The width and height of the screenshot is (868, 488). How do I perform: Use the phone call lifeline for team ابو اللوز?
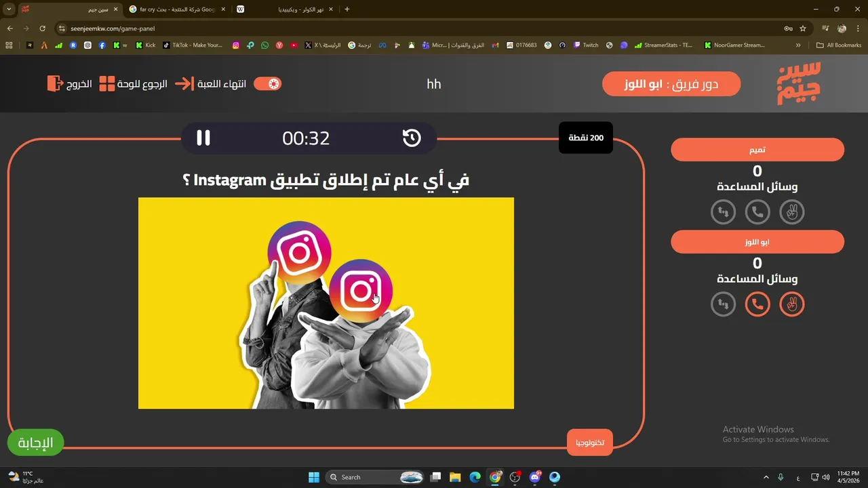757,304
